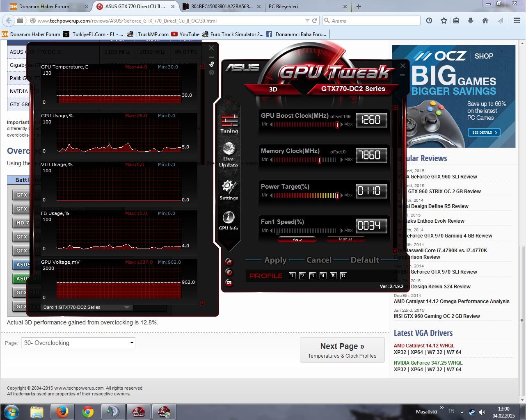
Task: Select profile slot 3
Action: (x=313, y=276)
